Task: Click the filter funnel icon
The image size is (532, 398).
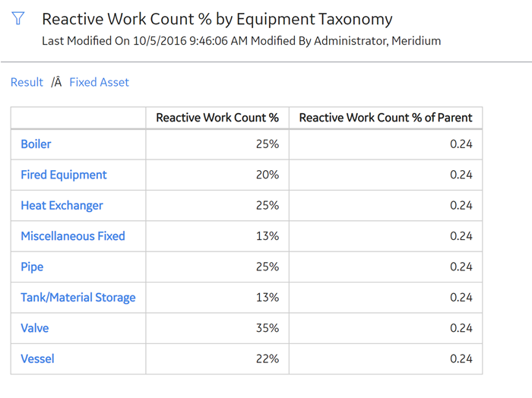Action: (x=17, y=18)
